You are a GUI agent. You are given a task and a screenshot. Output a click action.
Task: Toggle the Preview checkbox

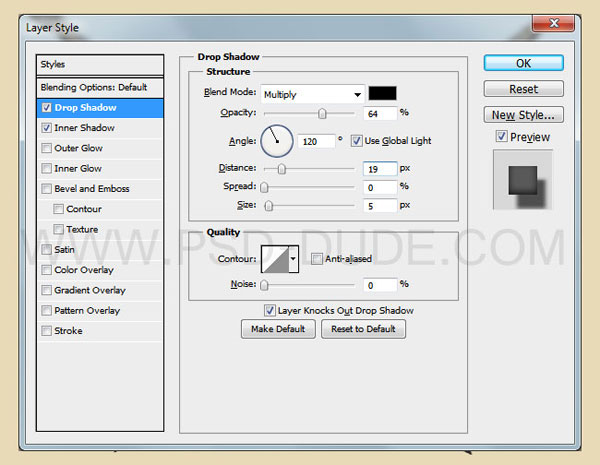501,136
